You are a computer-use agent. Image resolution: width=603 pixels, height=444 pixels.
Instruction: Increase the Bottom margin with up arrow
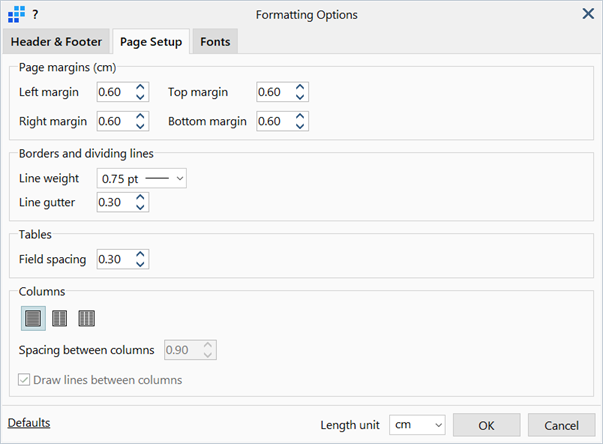(300, 116)
